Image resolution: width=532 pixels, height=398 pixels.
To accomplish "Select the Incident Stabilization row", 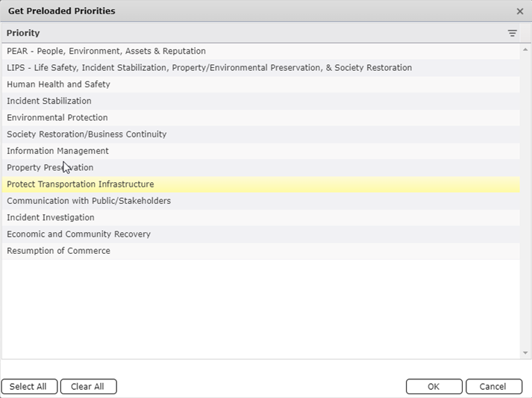I will [x=49, y=101].
